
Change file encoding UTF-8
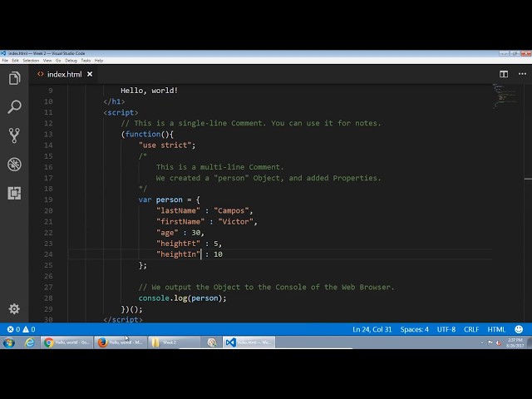(446, 329)
